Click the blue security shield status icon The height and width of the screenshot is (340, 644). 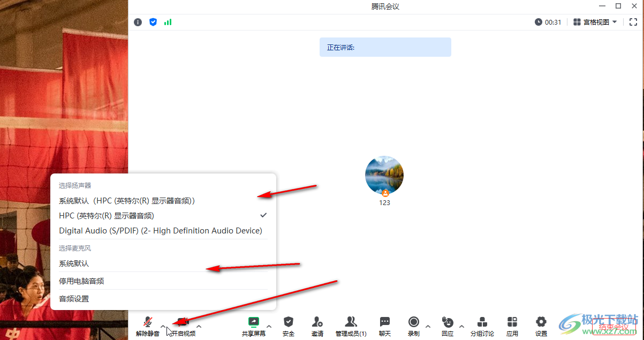[153, 22]
